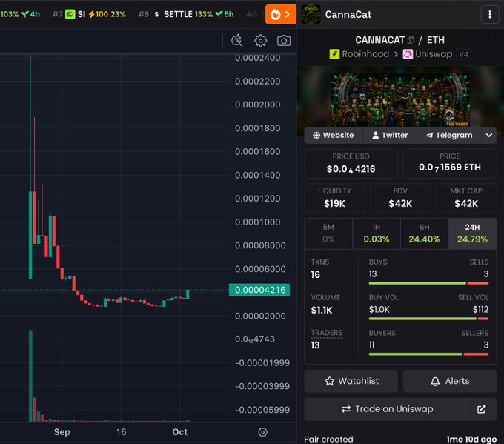This screenshot has height=444, width=504.
Task: Click the CannaCat token logo
Action: (x=311, y=15)
